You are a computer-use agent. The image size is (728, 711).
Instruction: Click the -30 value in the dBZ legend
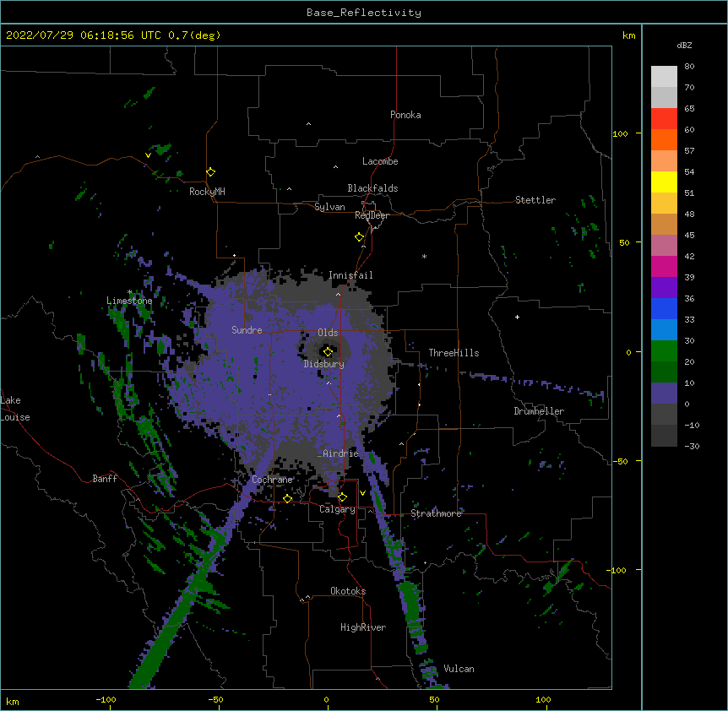pos(692,447)
